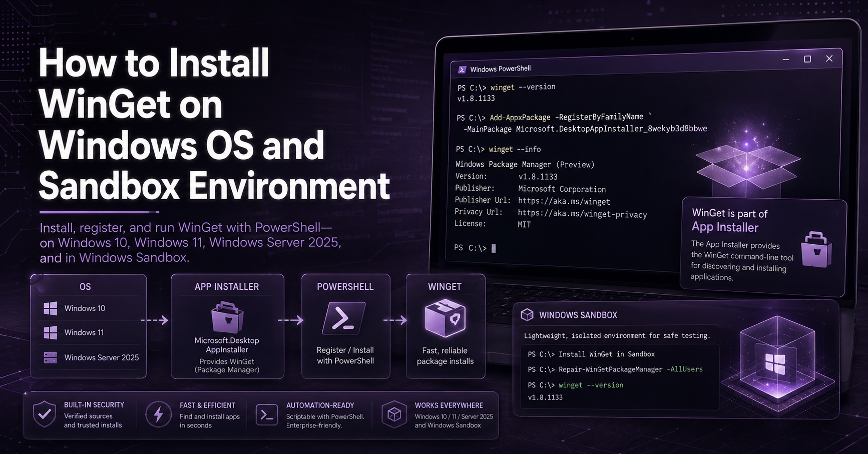868x454 pixels.
Task: Click the bag icon in WinGet info card
Action: pyautogui.click(x=816, y=249)
